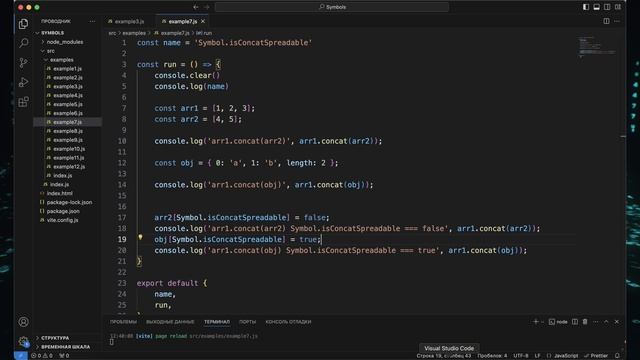Toggle the secondary sidebar layout icon
Screen dimensions: 640x360
(x=607, y=7)
